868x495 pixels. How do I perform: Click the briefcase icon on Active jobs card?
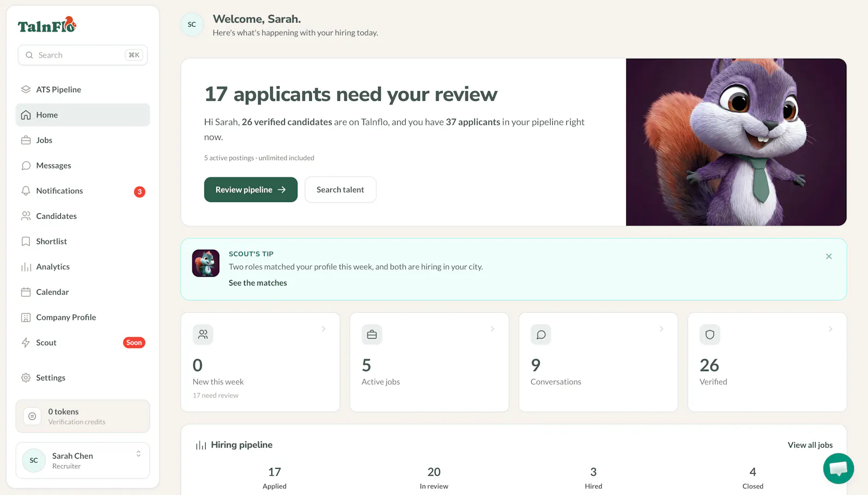[x=372, y=335]
